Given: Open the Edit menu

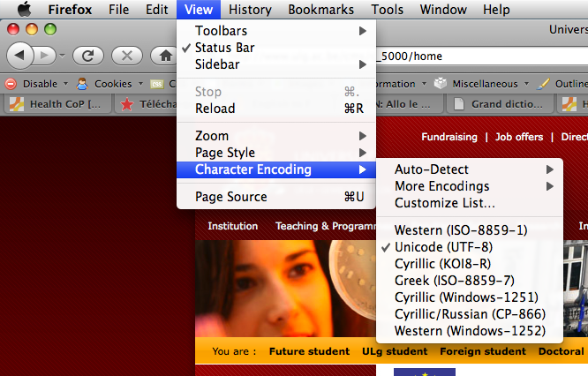Looking at the screenshot, I should coord(157,10).
